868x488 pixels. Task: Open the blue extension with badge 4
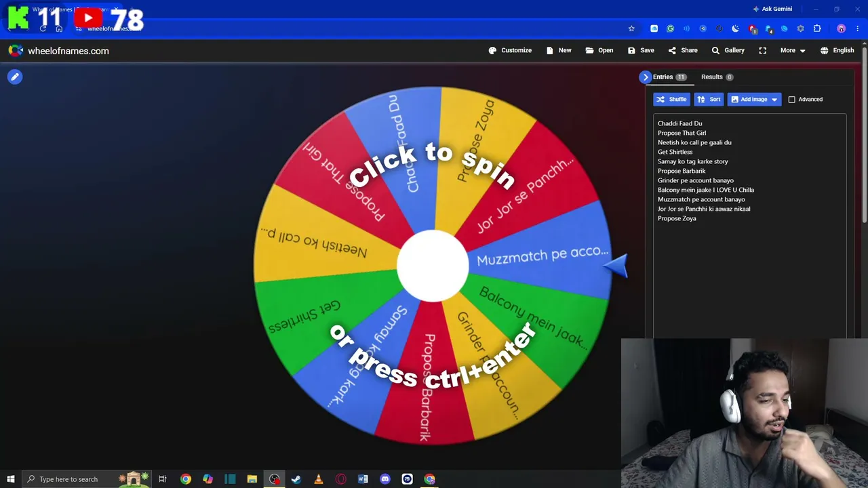click(768, 28)
